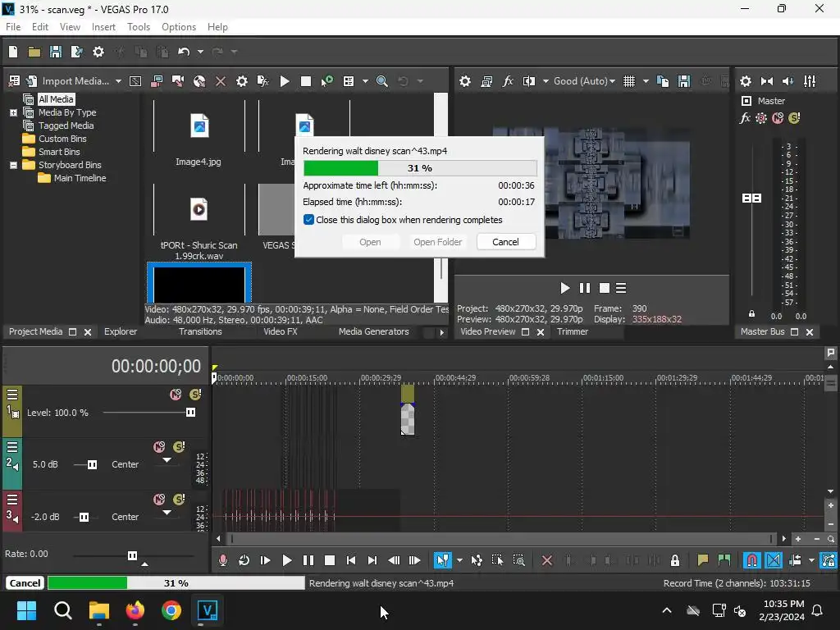Solo the Master bus
Screen dimensions: 840x630
point(794,118)
